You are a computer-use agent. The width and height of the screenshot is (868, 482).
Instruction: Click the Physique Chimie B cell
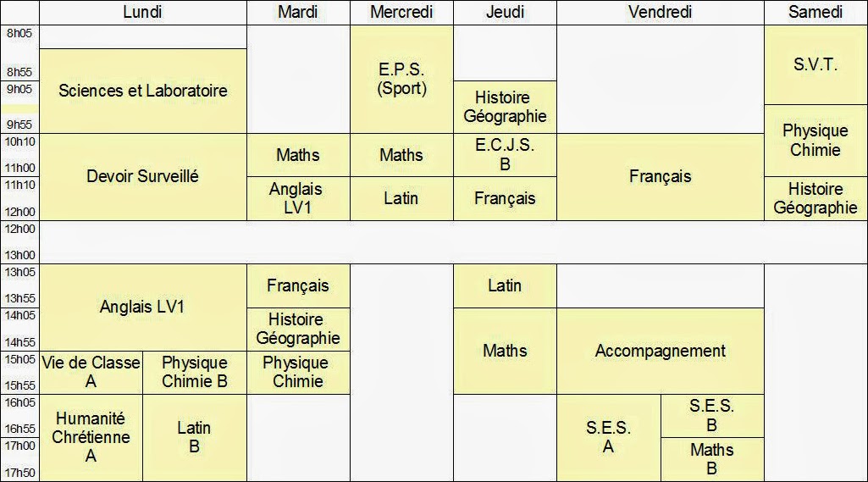[194, 372]
